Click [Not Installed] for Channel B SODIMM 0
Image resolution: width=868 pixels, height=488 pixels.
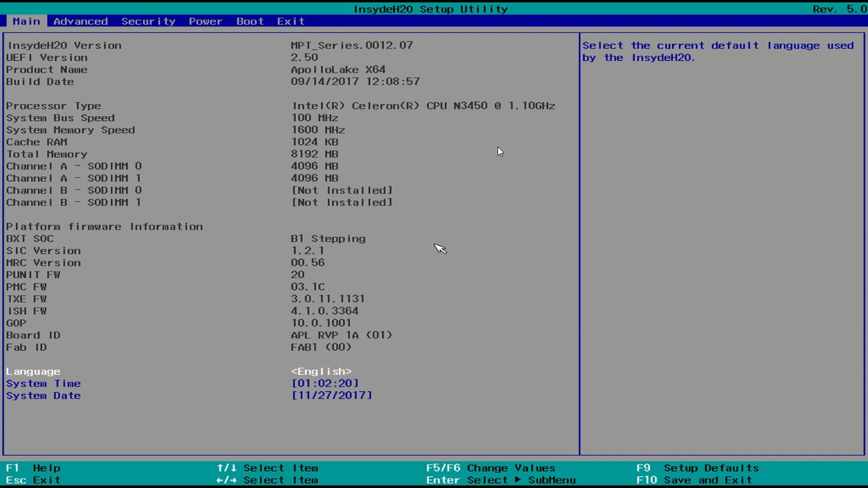pyautogui.click(x=342, y=190)
